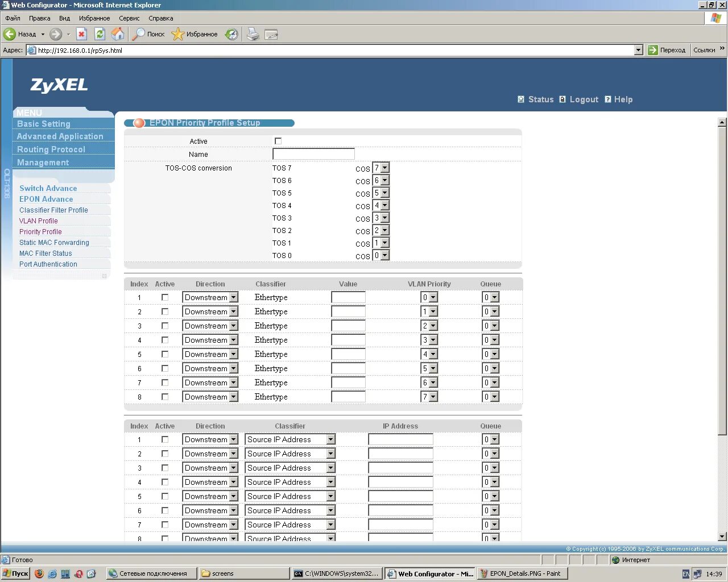Open Direction dropdown for IP row 5
The width and height of the screenshot is (728, 582).
click(210, 496)
